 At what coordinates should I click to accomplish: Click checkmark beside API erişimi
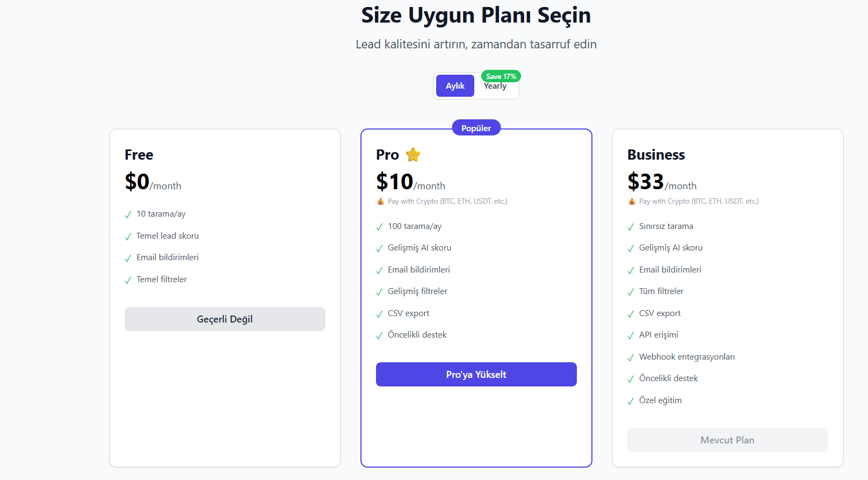631,336
